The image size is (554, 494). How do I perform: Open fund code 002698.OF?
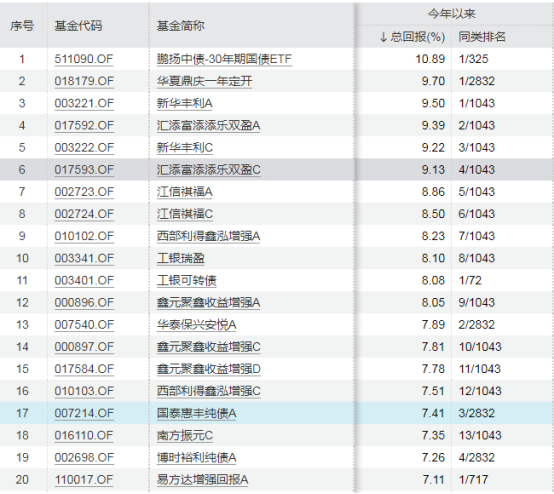pos(84,457)
